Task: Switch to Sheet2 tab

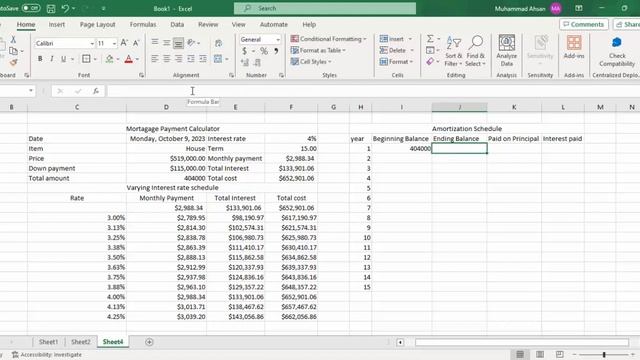Action: coord(81,342)
